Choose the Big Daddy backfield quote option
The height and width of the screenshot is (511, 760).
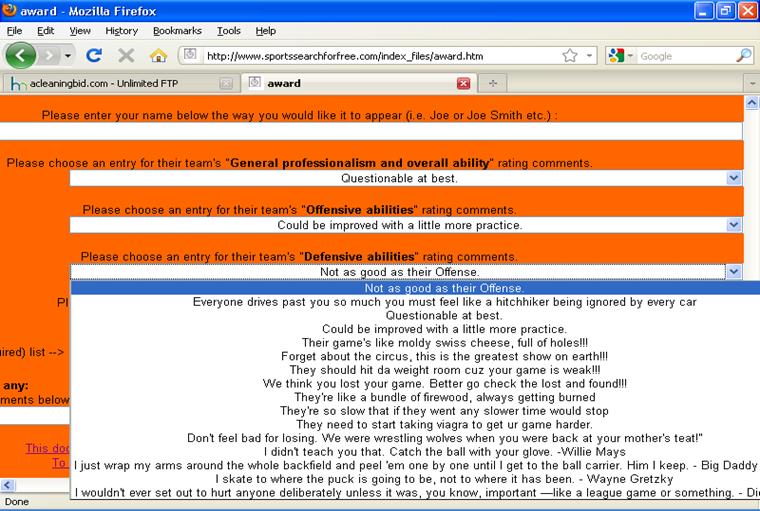coord(415,465)
